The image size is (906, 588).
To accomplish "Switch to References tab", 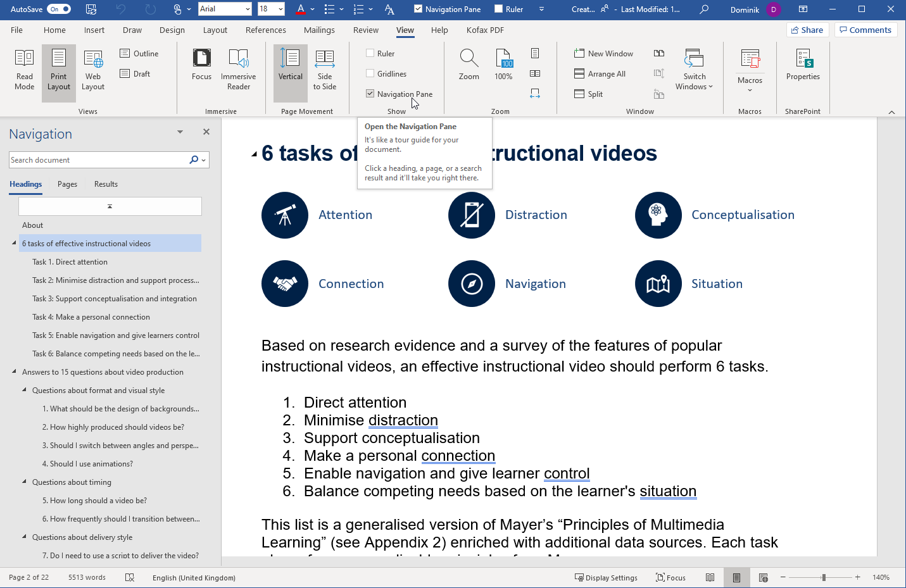I will pos(266,30).
